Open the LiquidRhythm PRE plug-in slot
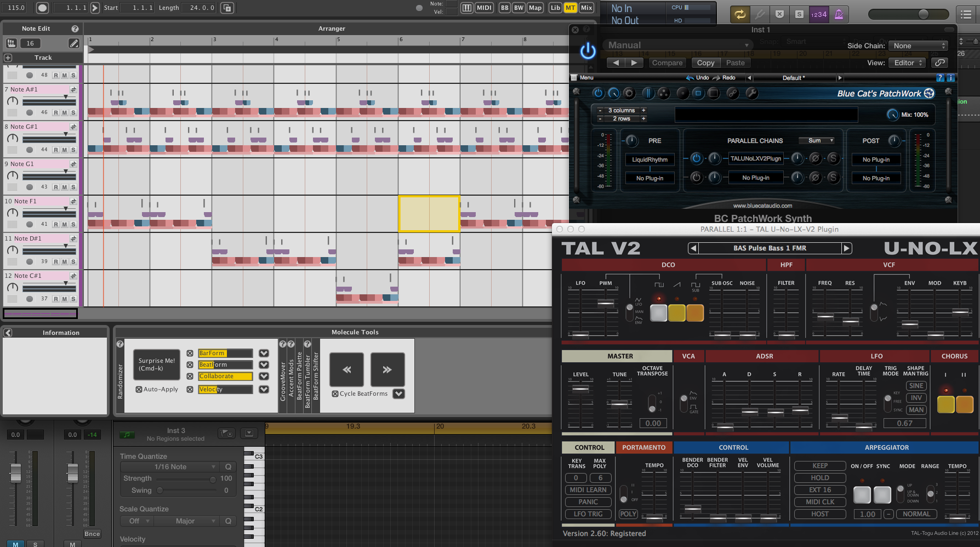This screenshot has width=980, height=547. coord(650,159)
